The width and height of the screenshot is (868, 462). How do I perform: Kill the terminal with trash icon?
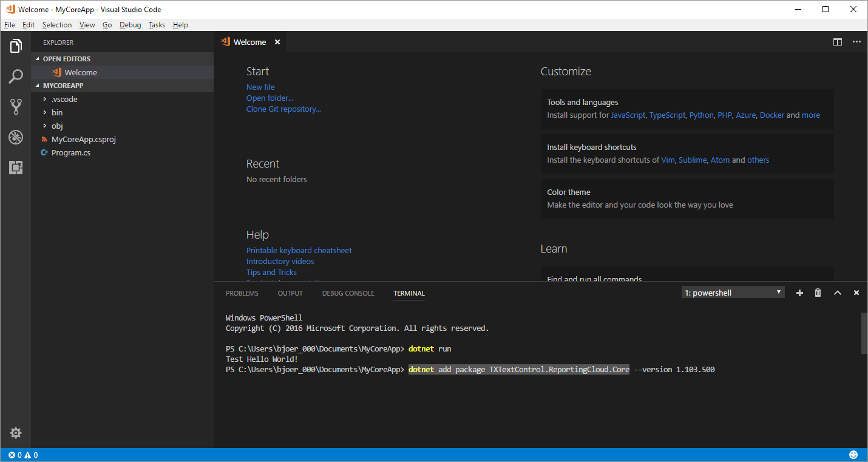coord(818,293)
